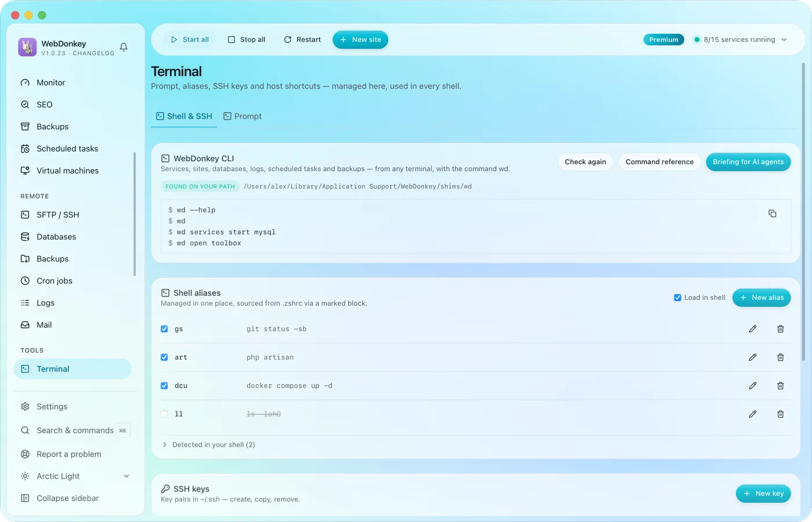
Task: Uncheck the dcu alias
Action: click(x=164, y=386)
